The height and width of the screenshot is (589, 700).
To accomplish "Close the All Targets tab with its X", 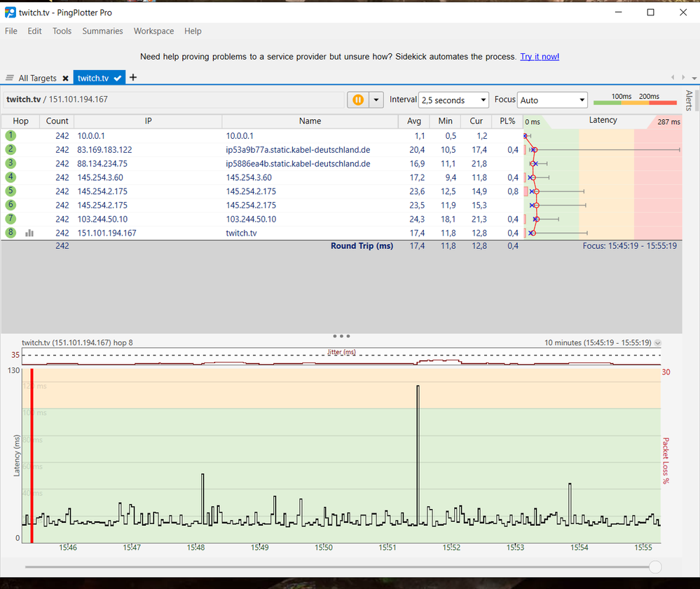I will click(65, 79).
